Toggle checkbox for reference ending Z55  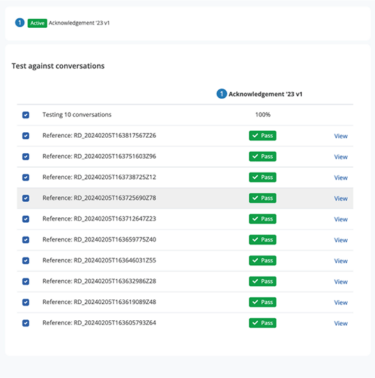[26, 261]
